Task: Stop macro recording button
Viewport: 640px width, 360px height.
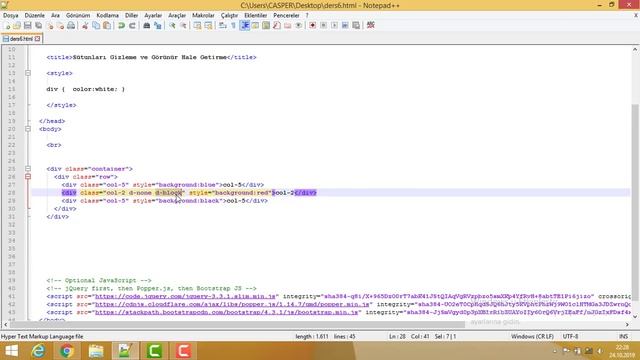Action: 323,25
